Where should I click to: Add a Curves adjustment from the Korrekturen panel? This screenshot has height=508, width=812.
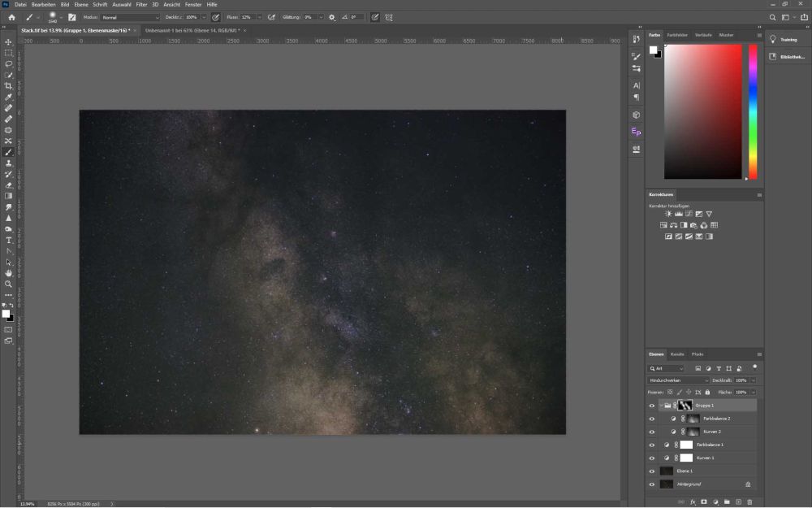(687, 214)
